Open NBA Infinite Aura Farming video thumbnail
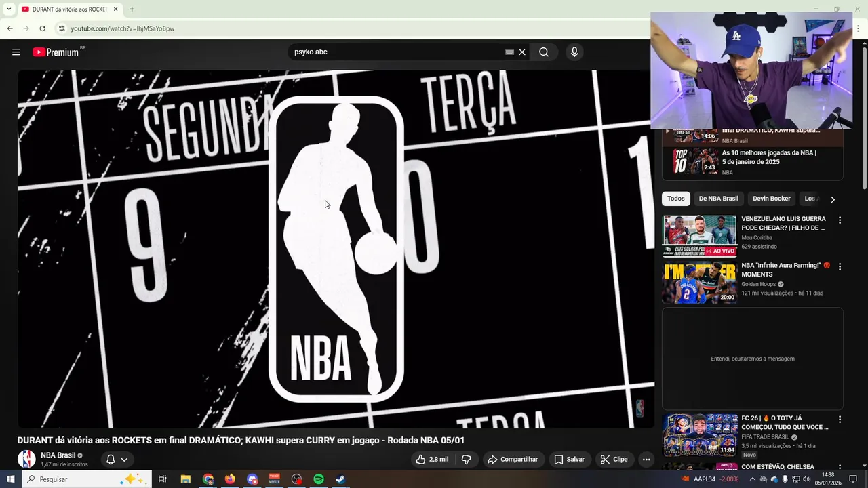Screen dimensions: 868x488 [x=700, y=283]
